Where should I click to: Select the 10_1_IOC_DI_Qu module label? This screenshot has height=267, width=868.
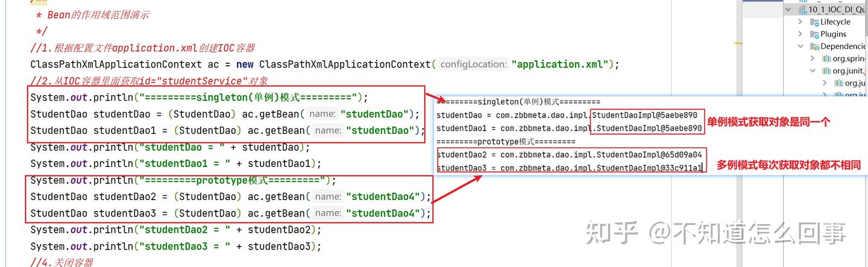pos(838,10)
